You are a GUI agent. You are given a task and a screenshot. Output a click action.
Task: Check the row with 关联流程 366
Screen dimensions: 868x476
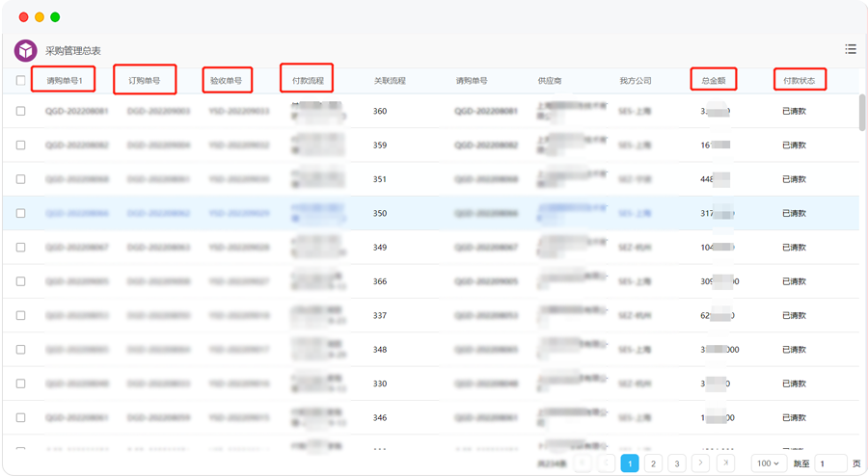pos(20,281)
